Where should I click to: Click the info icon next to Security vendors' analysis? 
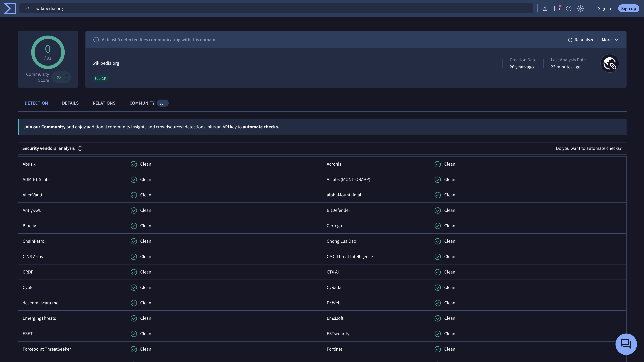coord(80,148)
